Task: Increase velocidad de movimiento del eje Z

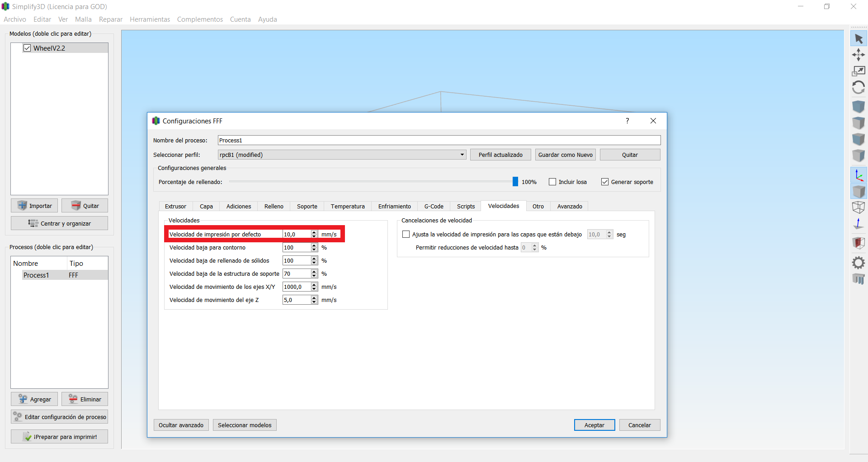Action: 314,297
